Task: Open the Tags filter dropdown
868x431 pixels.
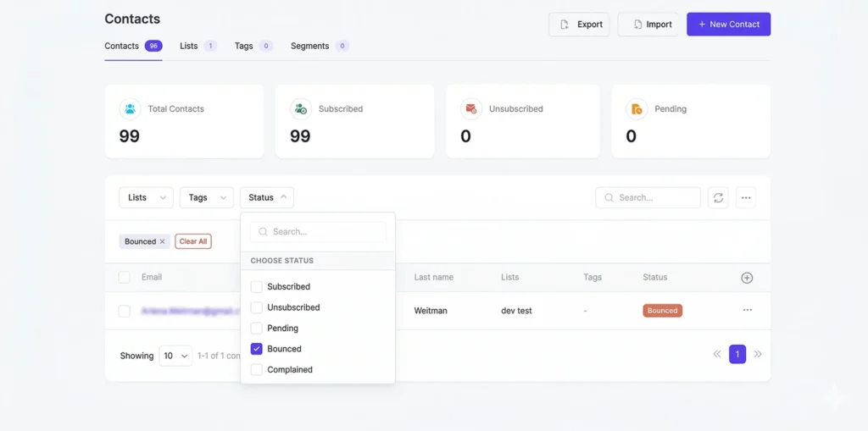Action: [x=206, y=197]
